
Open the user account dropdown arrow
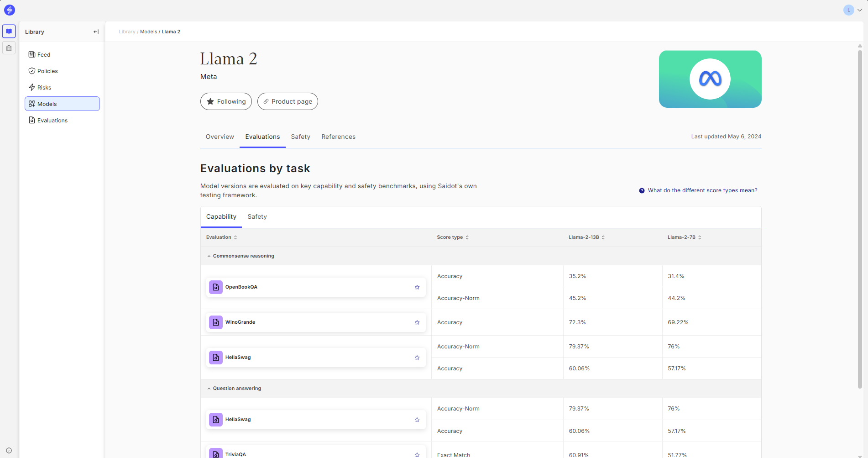pos(860,10)
